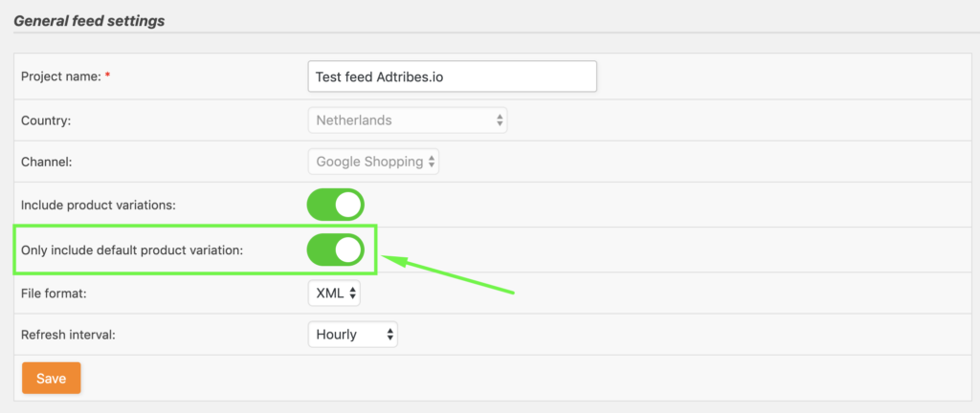Click the General feed settings heading
The width and height of the screenshot is (980, 413).
coord(89,20)
